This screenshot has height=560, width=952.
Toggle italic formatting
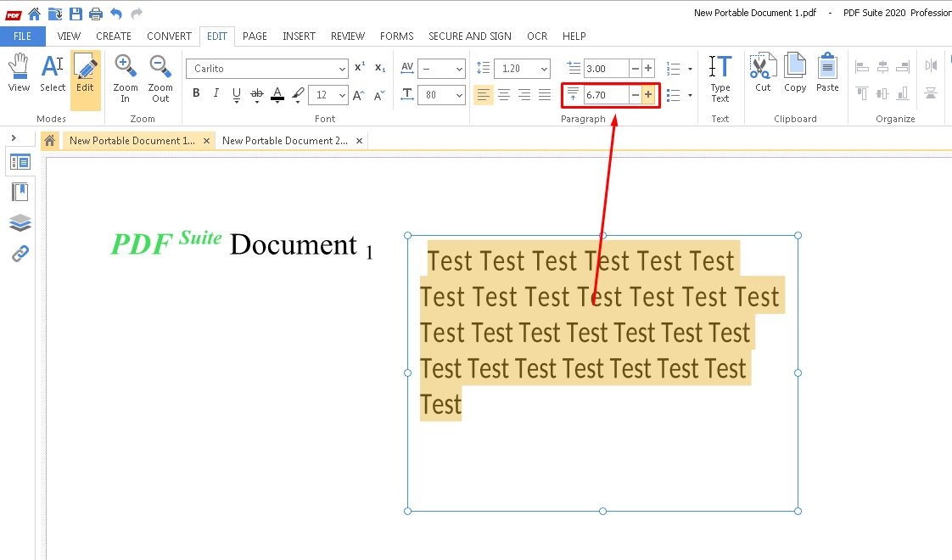click(x=216, y=93)
